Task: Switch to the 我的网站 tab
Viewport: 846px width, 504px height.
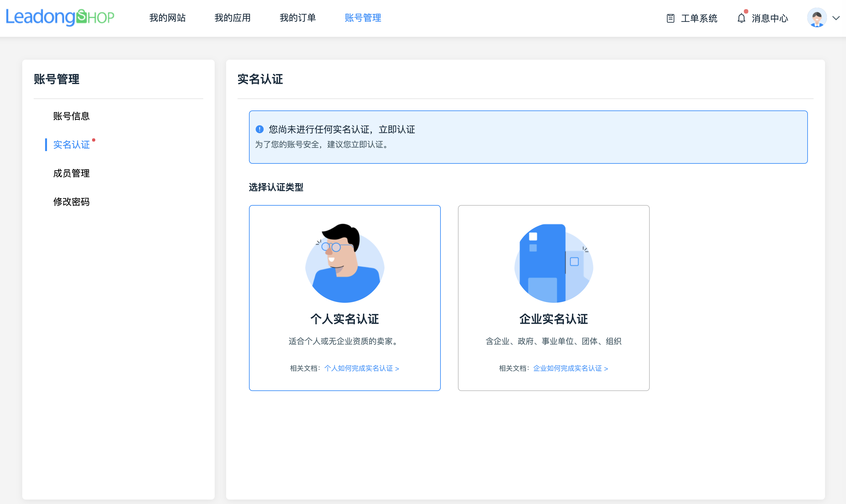Action: pos(167,18)
